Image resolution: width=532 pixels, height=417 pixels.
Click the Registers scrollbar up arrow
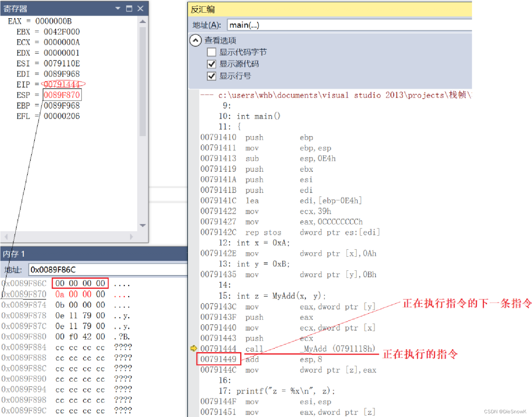[142, 22]
